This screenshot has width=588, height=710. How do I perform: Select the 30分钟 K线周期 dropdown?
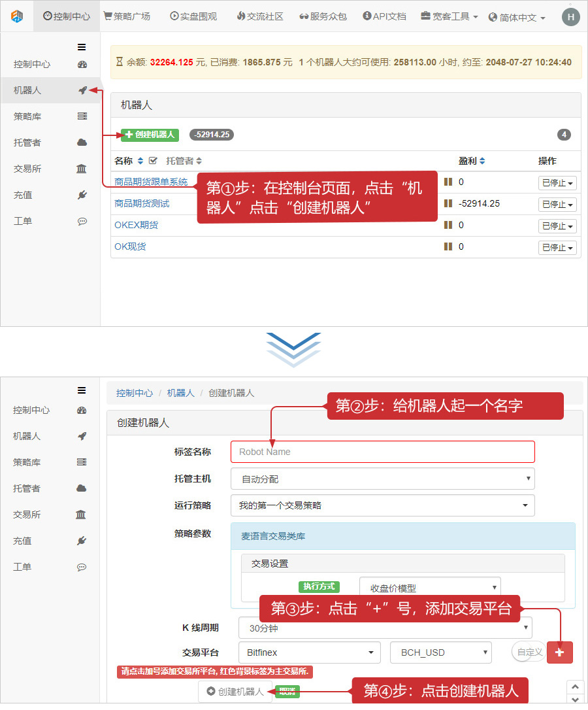pos(385,628)
